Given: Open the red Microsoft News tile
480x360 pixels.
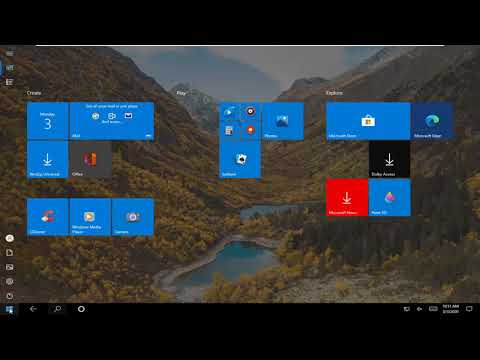Looking at the screenshot, I should pyautogui.click(x=347, y=198).
